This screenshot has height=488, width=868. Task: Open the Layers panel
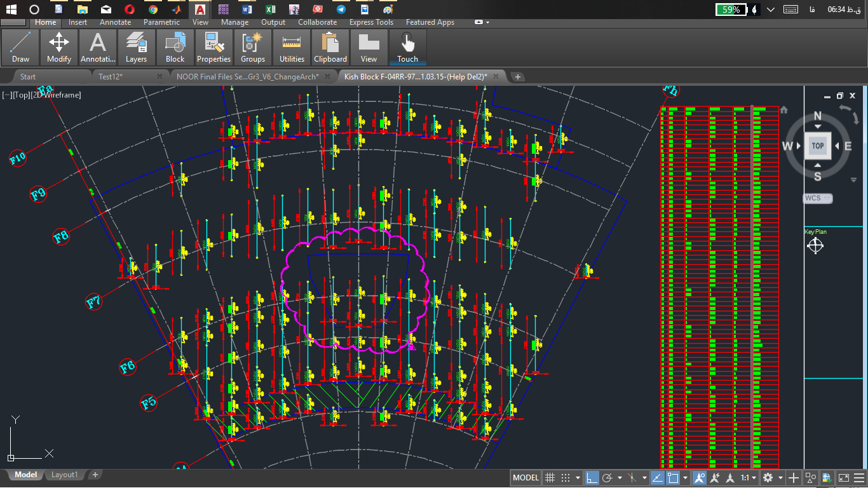[136, 47]
